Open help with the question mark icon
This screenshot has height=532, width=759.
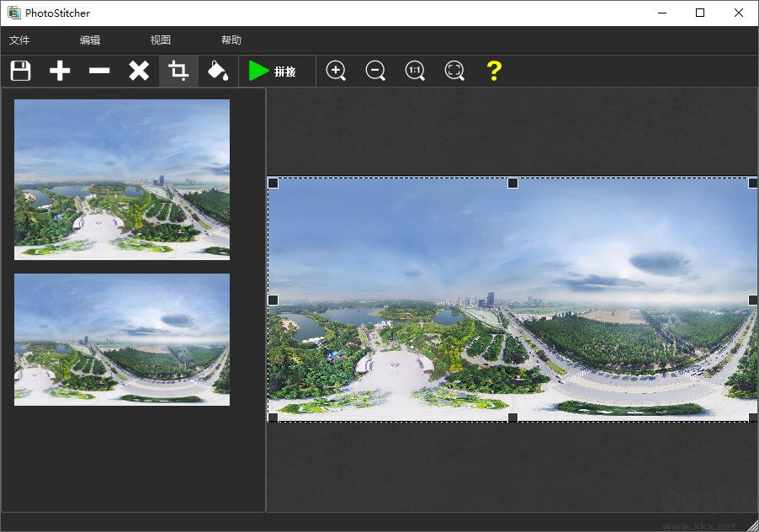[494, 71]
